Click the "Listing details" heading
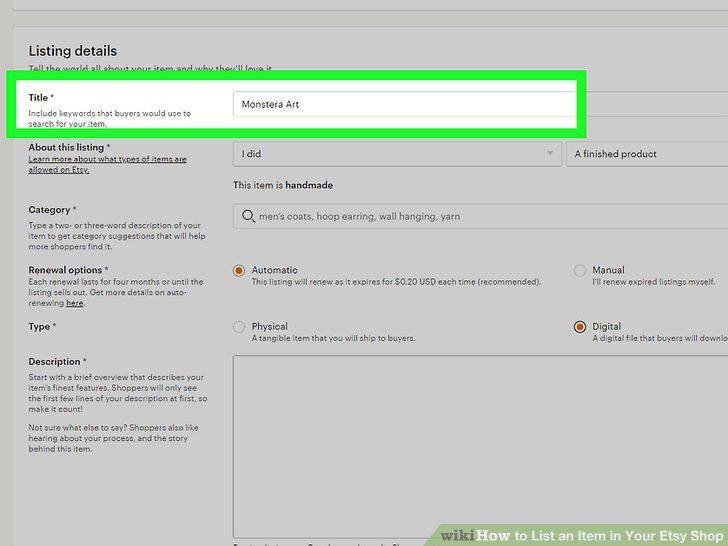The width and height of the screenshot is (728, 546). [x=73, y=51]
